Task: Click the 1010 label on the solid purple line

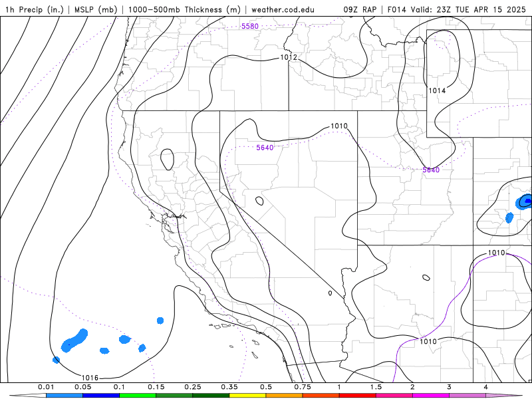Action: (496, 253)
